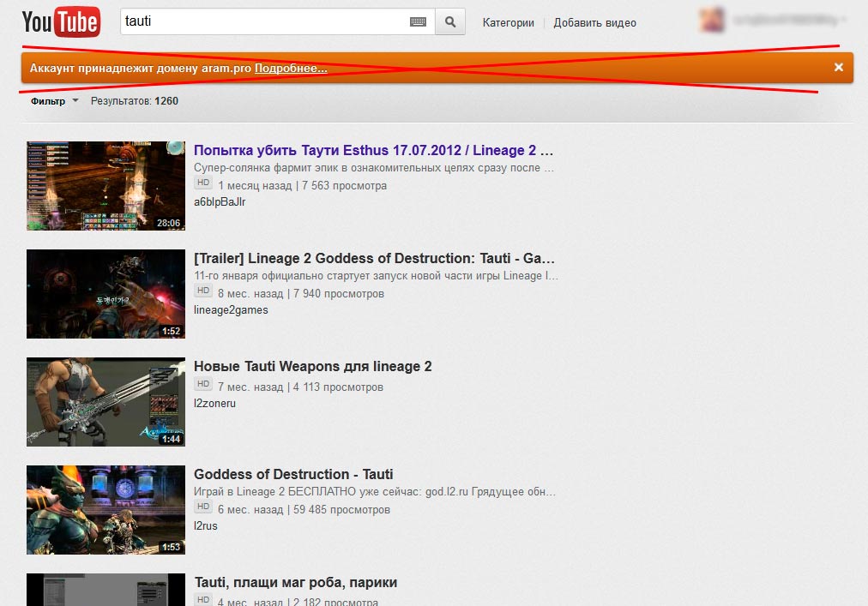This screenshot has height=606, width=868.
Task: Close the orange aram.pro domain banner
Action: click(839, 67)
